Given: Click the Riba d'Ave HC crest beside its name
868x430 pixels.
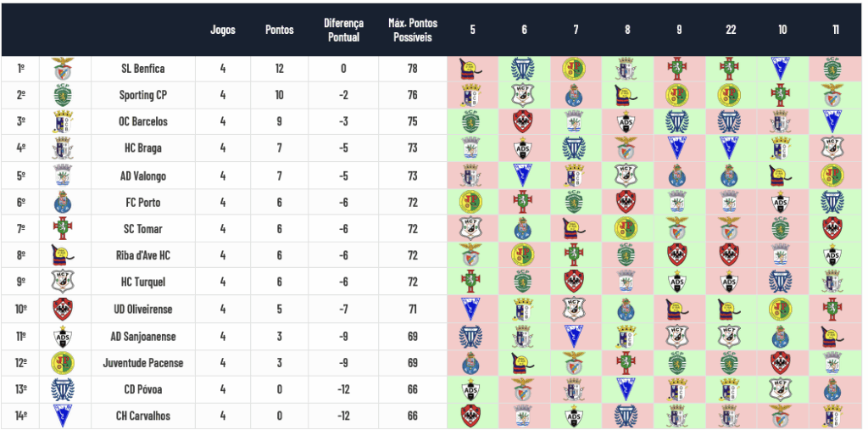Looking at the screenshot, I should coord(63,256).
